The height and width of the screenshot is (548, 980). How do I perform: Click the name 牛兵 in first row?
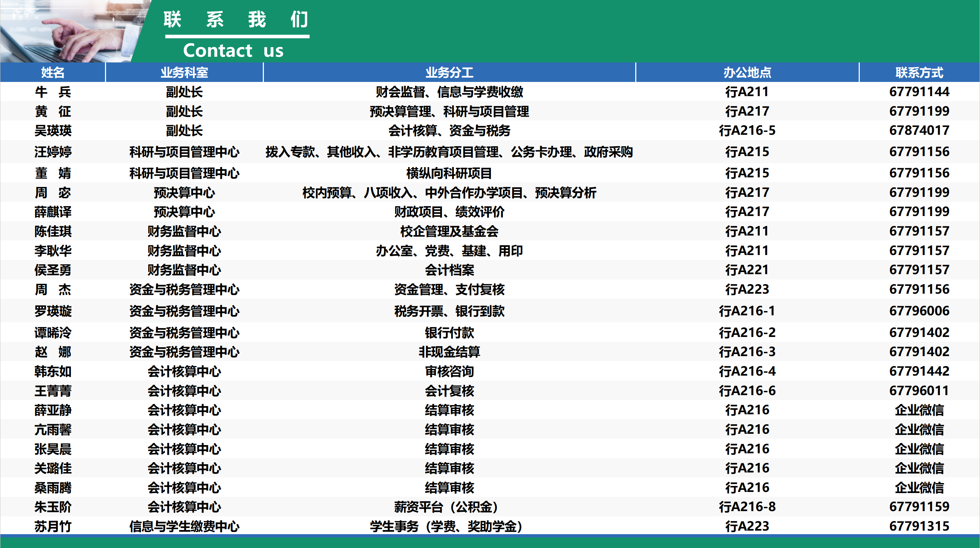click(x=52, y=92)
